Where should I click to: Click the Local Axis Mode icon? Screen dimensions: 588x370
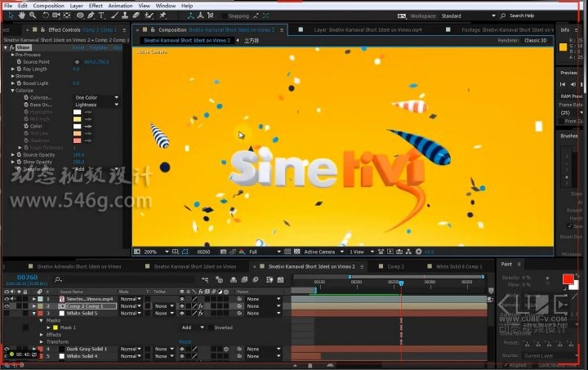pos(191,16)
